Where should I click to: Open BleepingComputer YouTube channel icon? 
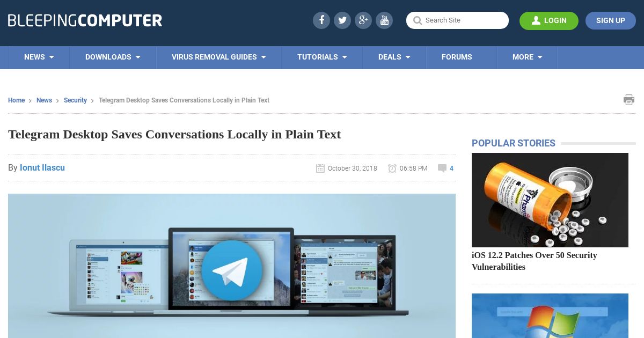tap(384, 20)
